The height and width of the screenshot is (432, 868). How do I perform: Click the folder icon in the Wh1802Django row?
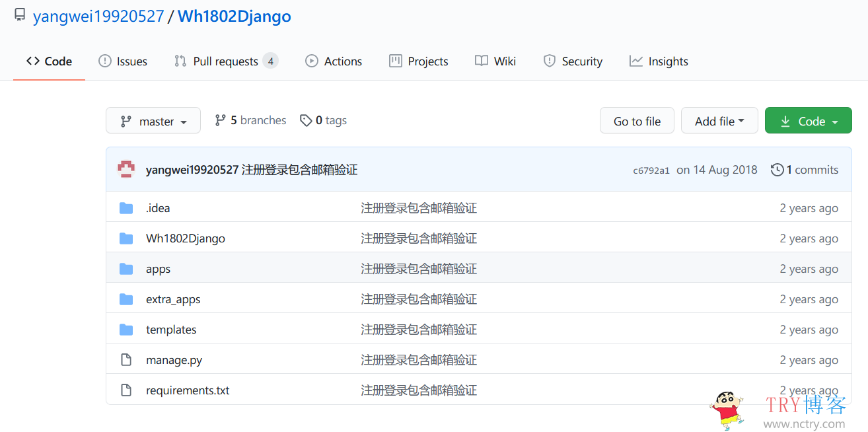point(126,238)
